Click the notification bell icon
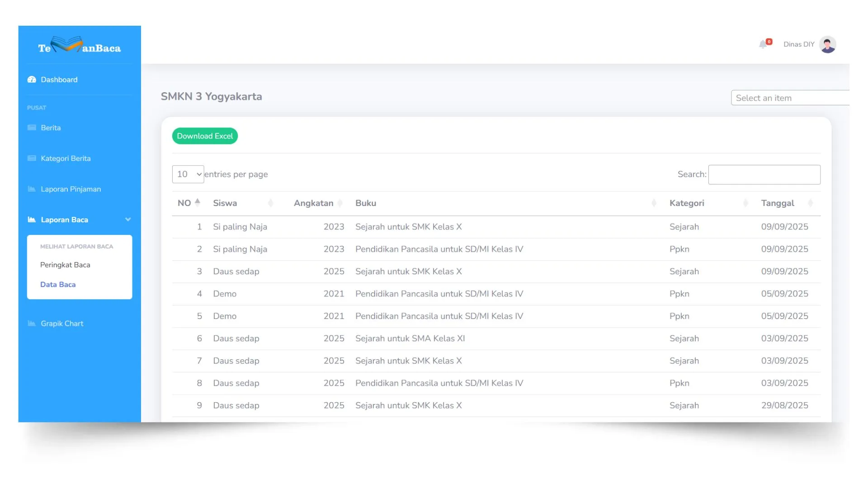Image resolution: width=868 pixels, height=488 pixels. tap(763, 44)
